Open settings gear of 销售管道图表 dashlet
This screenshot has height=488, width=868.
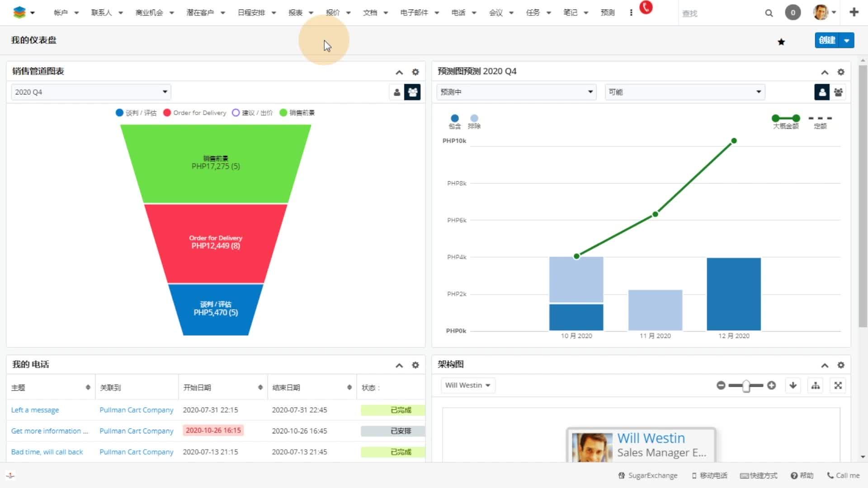[415, 72]
